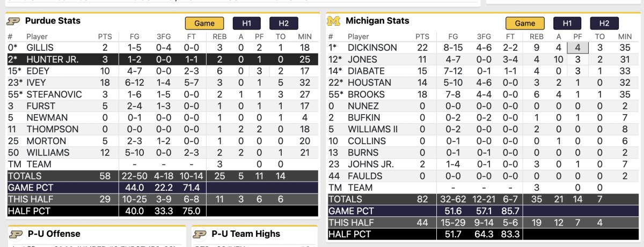This screenshot has width=644, height=247.
Task: Click Edey's name in Purdue stats
Action: click(x=38, y=71)
